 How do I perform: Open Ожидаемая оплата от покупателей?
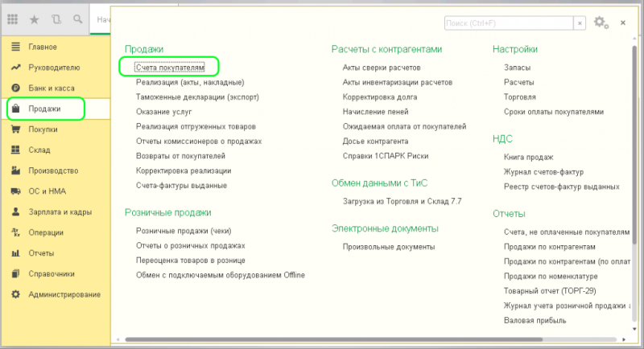click(x=405, y=126)
